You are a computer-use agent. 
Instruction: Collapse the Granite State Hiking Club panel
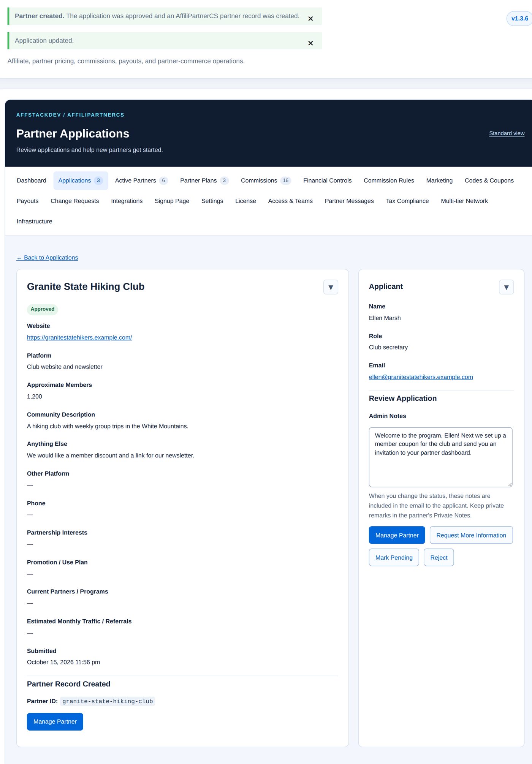(331, 287)
